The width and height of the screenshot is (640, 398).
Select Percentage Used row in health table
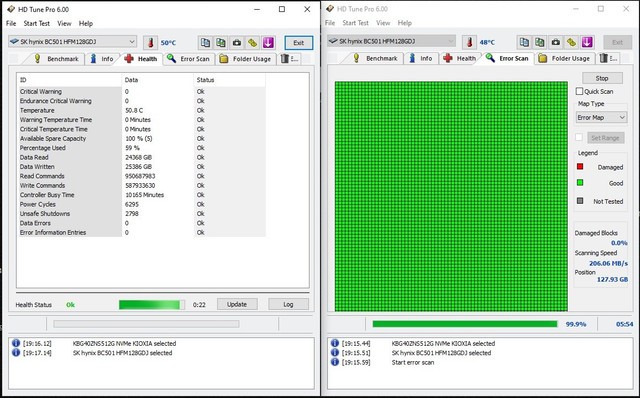(142, 148)
